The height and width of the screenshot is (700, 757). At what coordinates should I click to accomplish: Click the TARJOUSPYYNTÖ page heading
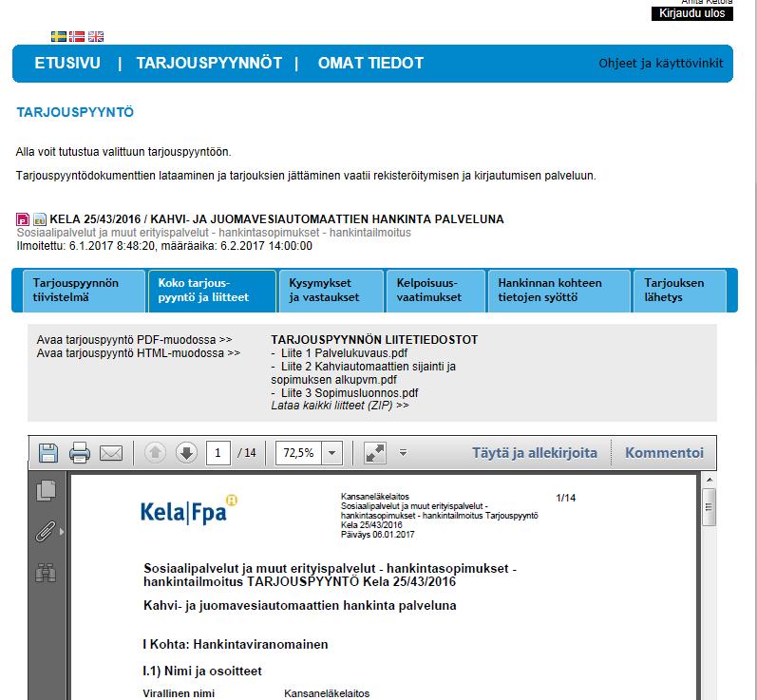point(75,112)
